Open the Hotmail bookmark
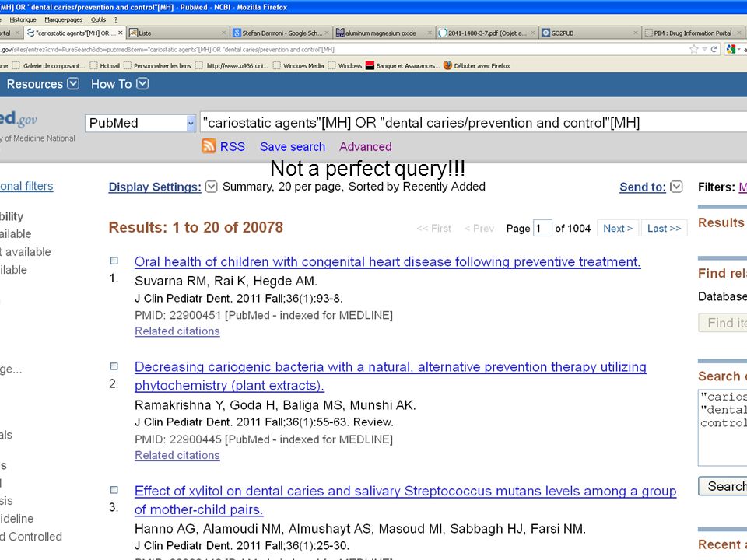The image size is (747, 560). pos(105,65)
